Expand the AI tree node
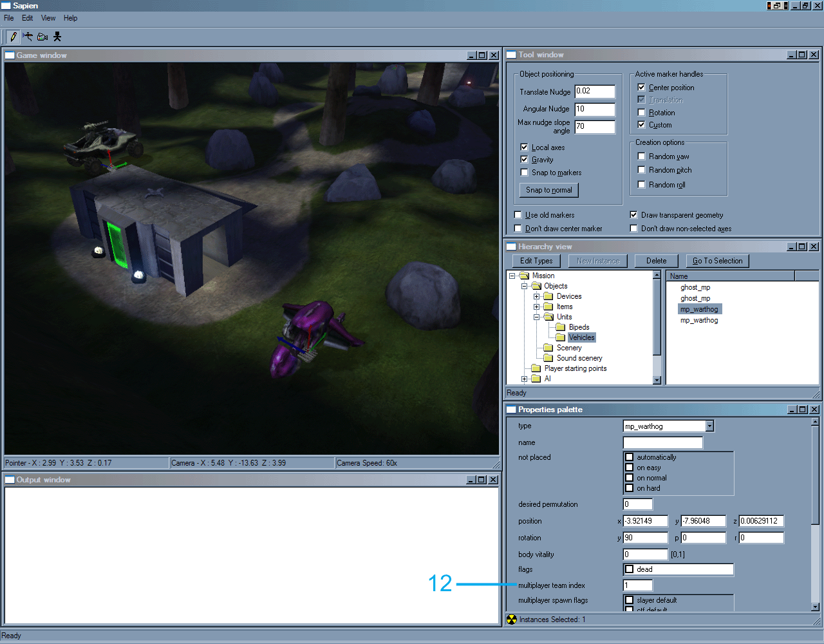Screen dimensions: 824x644 (525, 379)
